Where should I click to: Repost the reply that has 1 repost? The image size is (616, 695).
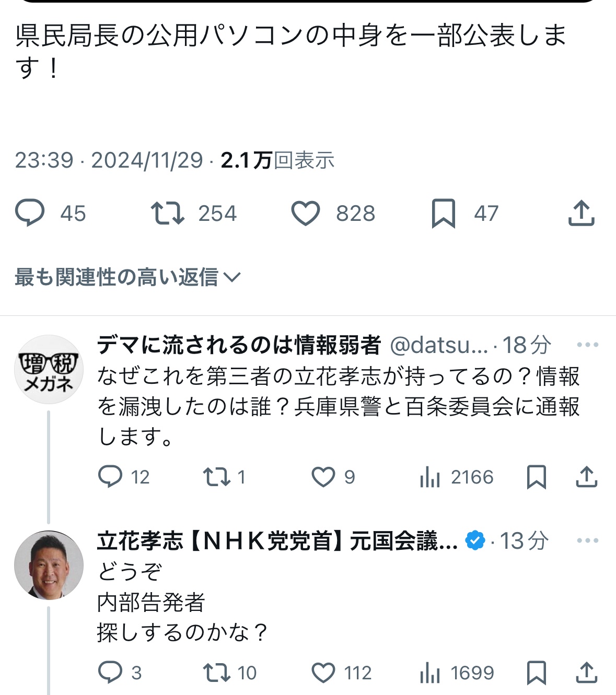pos(217,477)
